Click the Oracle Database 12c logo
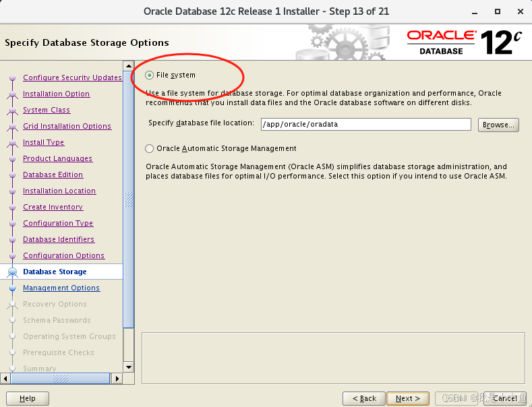The height and width of the screenshot is (407, 532). [x=464, y=42]
